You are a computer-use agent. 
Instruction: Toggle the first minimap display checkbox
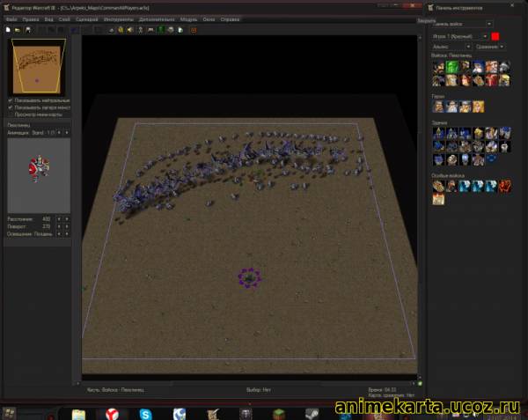[10, 100]
